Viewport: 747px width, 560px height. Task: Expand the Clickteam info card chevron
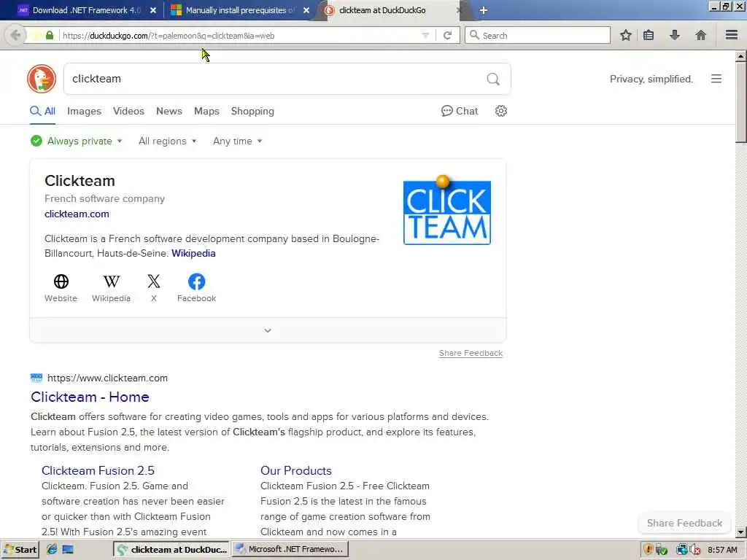[268, 330]
